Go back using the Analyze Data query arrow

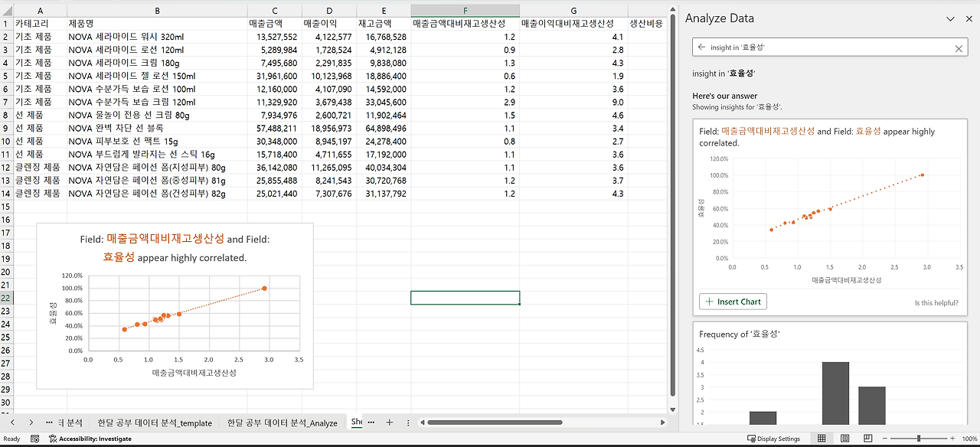701,47
